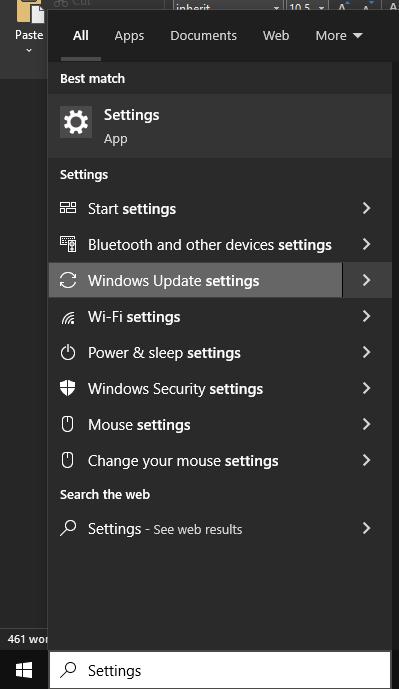Expand the Start settings chevron arrow
The image size is (399, 689).
coord(366,208)
